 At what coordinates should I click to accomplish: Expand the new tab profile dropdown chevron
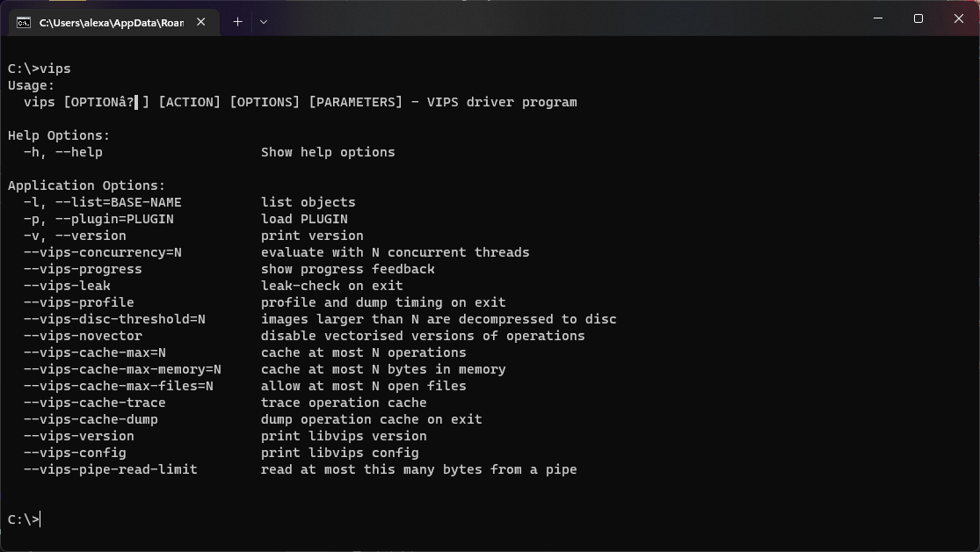click(x=263, y=21)
